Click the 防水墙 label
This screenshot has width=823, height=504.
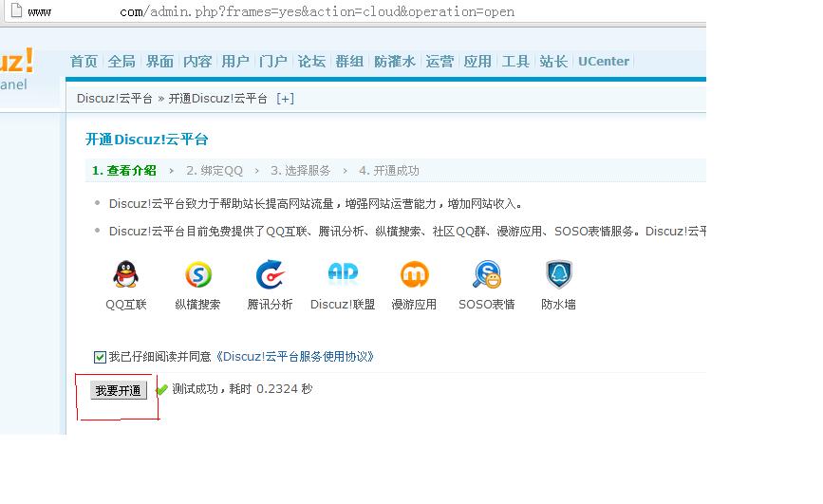pyautogui.click(x=558, y=305)
